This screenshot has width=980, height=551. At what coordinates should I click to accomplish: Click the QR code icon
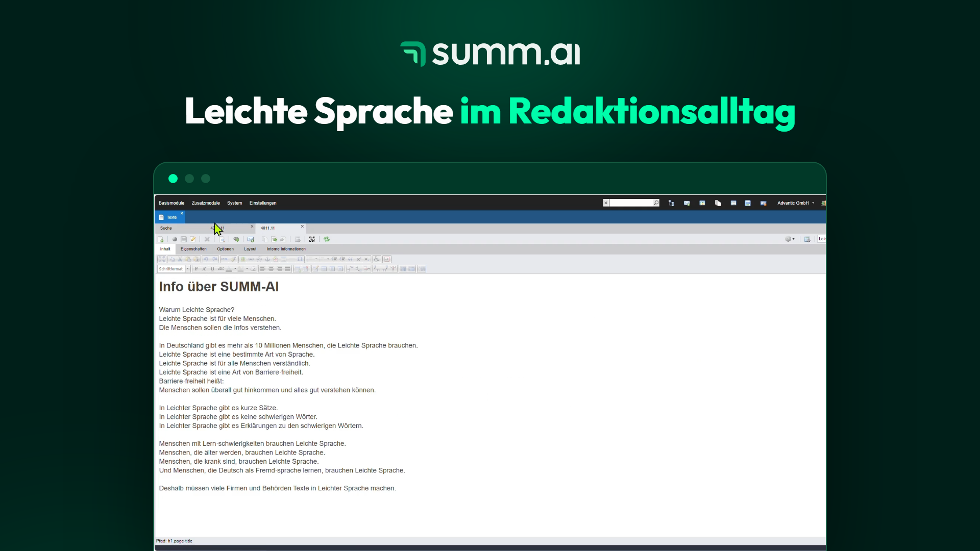[x=312, y=239]
